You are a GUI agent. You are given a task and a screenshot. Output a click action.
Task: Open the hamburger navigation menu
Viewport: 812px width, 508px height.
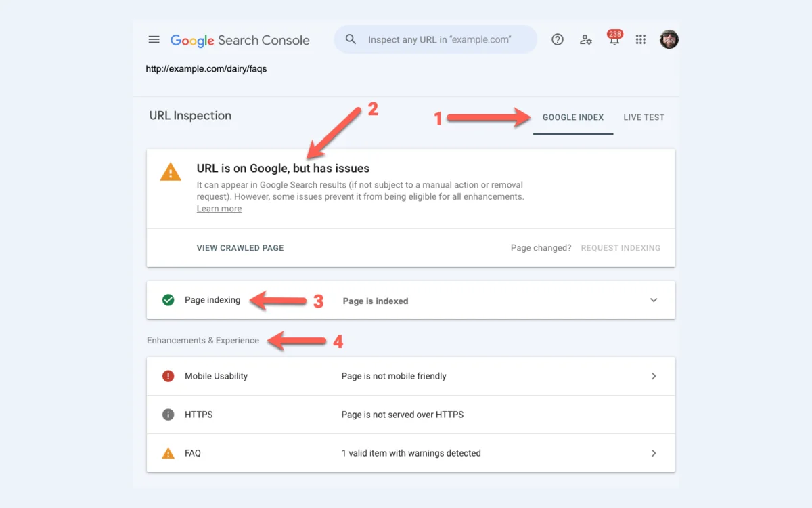[154, 39]
